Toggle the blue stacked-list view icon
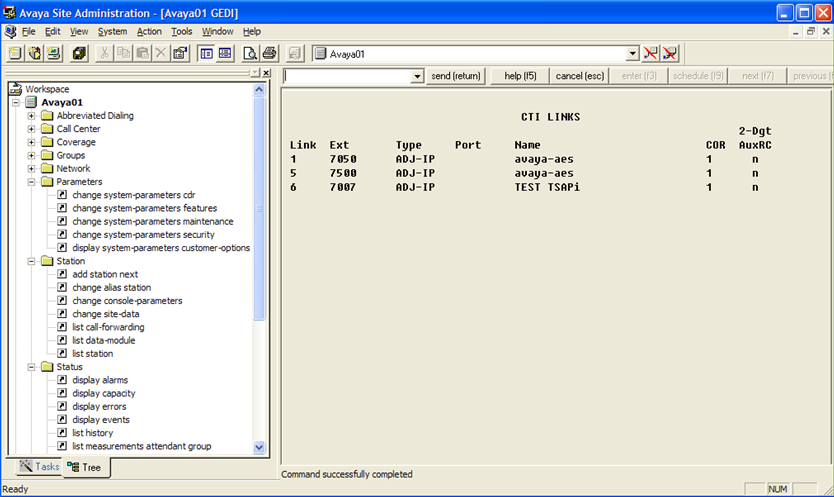This screenshot has height=497, width=834. pyautogui.click(x=225, y=53)
